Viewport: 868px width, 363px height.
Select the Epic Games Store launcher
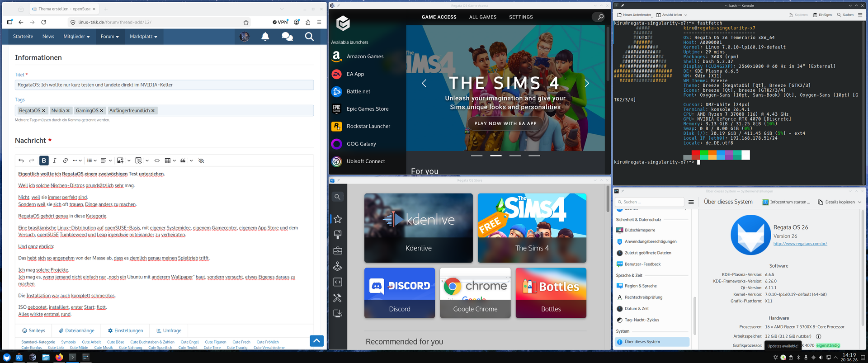360,109
